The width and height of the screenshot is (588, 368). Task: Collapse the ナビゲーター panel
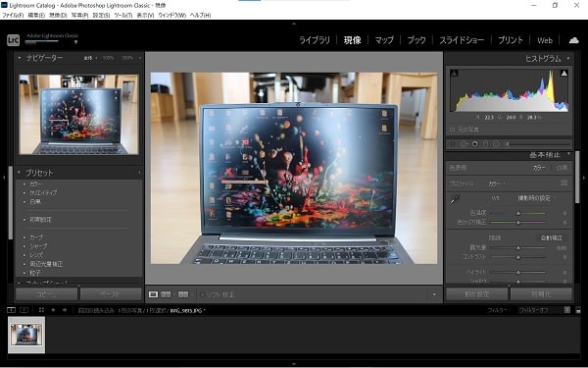click(x=20, y=58)
